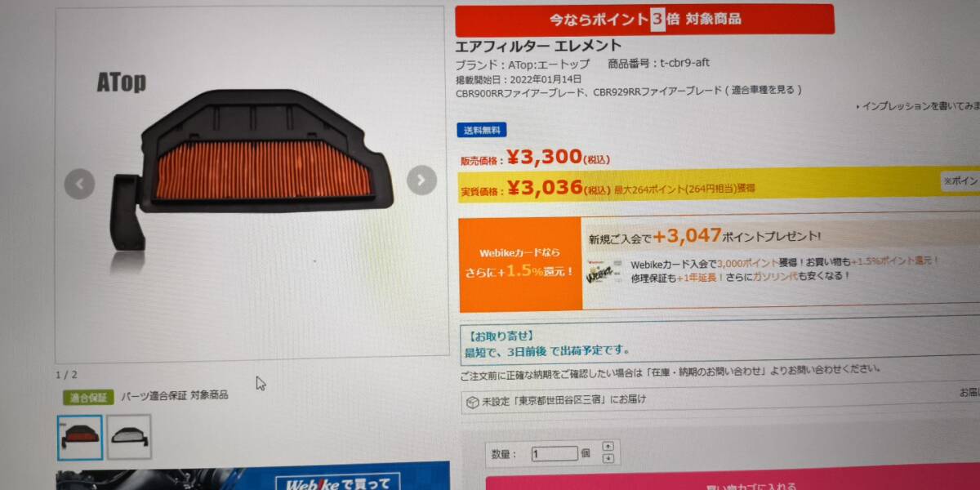Click the delivery box icon beside 未設定
The width and height of the screenshot is (980, 490).
(472, 402)
